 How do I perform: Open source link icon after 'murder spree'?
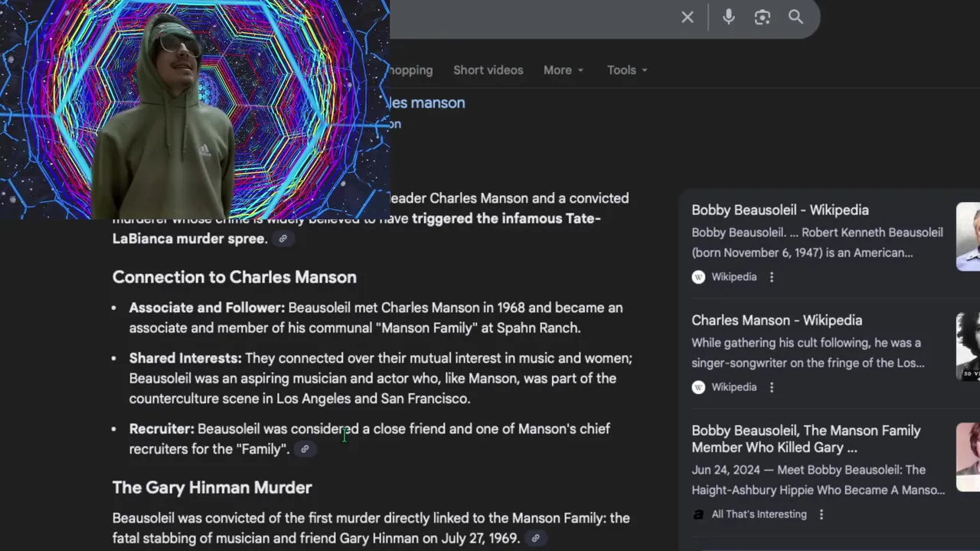283,239
